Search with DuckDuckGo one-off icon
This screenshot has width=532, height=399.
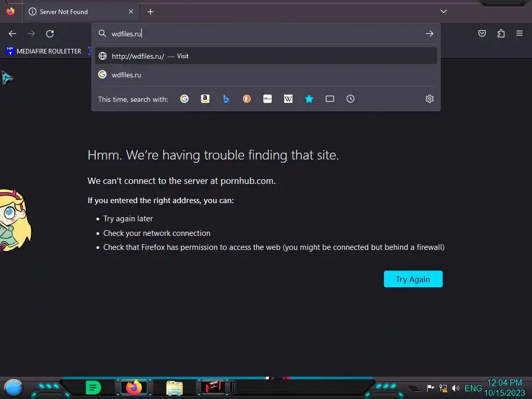pyautogui.click(x=247, y=99)
